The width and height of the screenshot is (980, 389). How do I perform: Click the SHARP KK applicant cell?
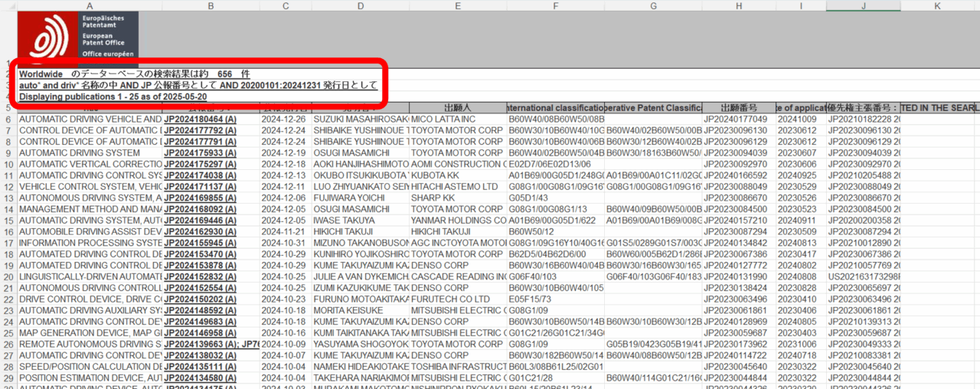[458, 198]
